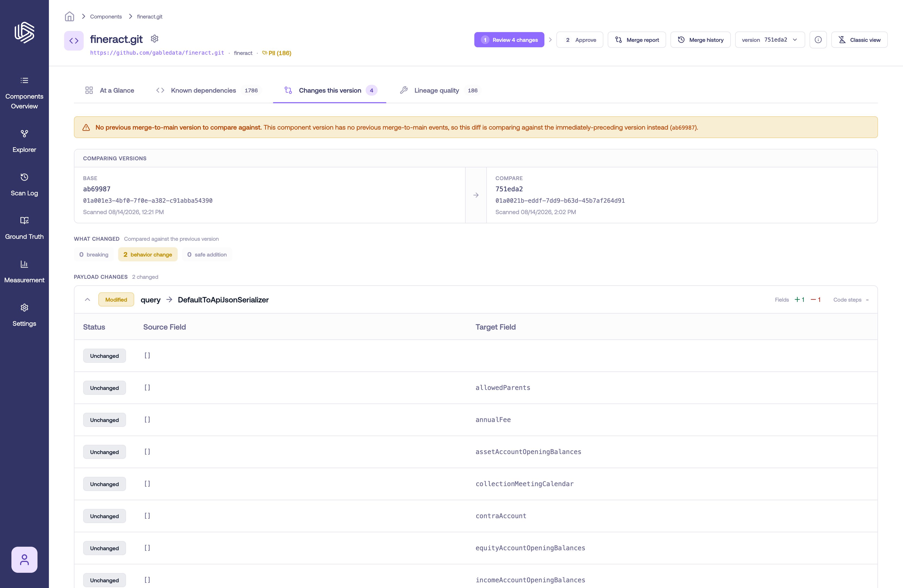Click the arrow between query and DefaultToApiJsonSerializer
Viewport: 903px width, 588px height.
(169, 299)
